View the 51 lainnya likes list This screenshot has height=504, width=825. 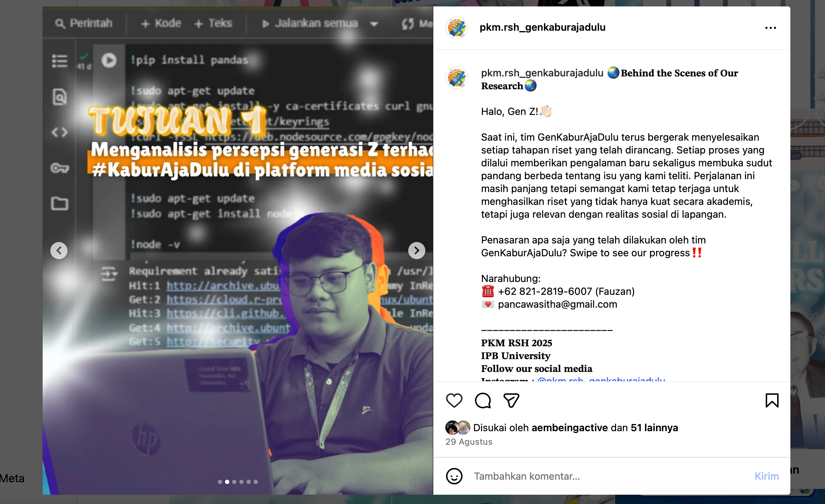click(x=654, y=427)
